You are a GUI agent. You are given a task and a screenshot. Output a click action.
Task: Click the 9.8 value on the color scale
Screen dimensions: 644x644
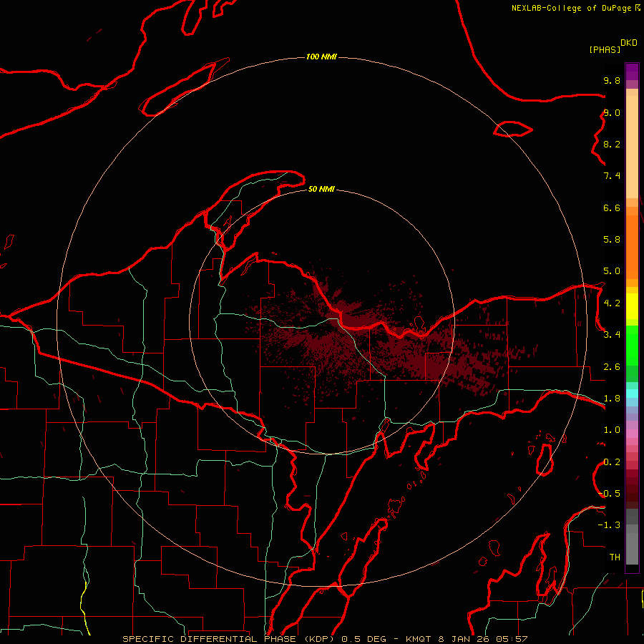point(612,80)
